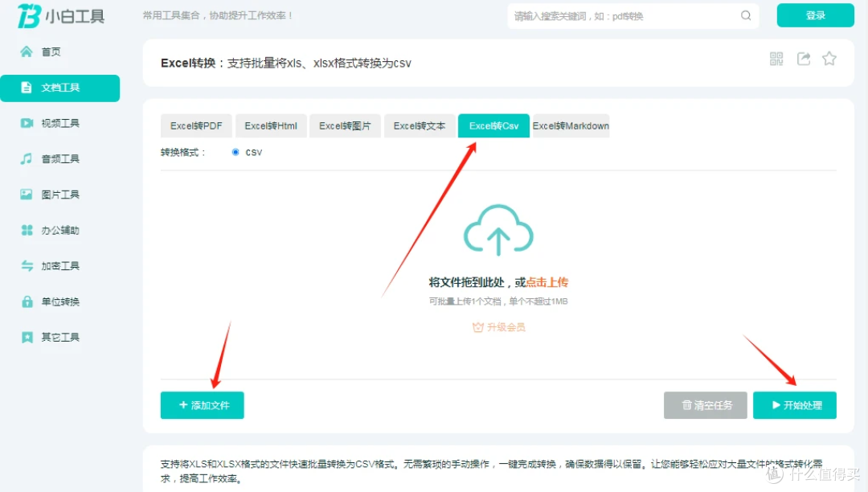Select 文档工具 in the sidebar

(x=59, y=88)
